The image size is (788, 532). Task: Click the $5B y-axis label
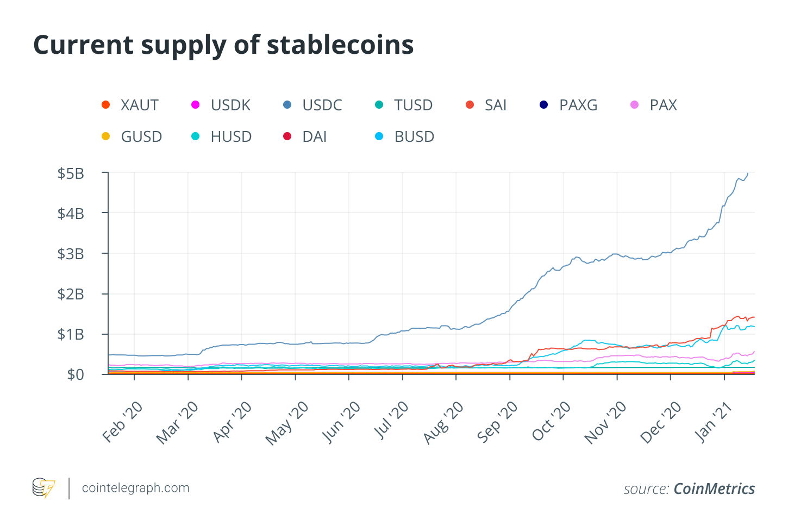click(71, 174)
